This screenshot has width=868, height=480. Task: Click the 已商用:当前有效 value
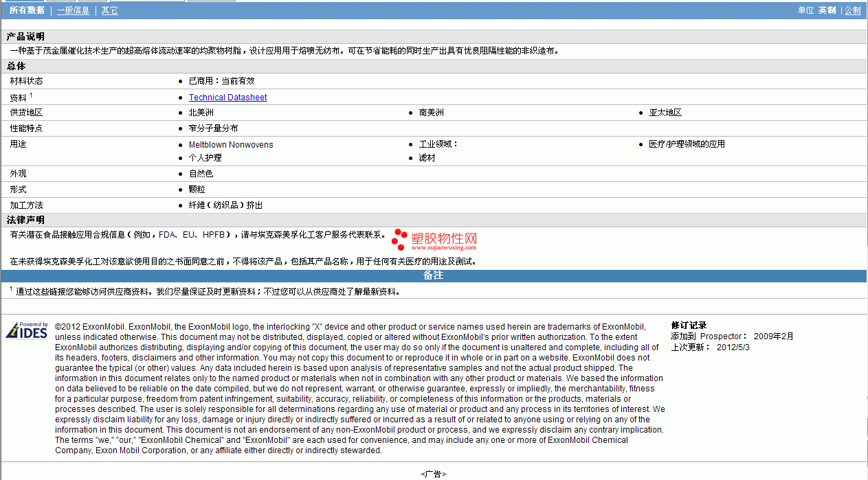pyautogui.click(x=221, y=81)
